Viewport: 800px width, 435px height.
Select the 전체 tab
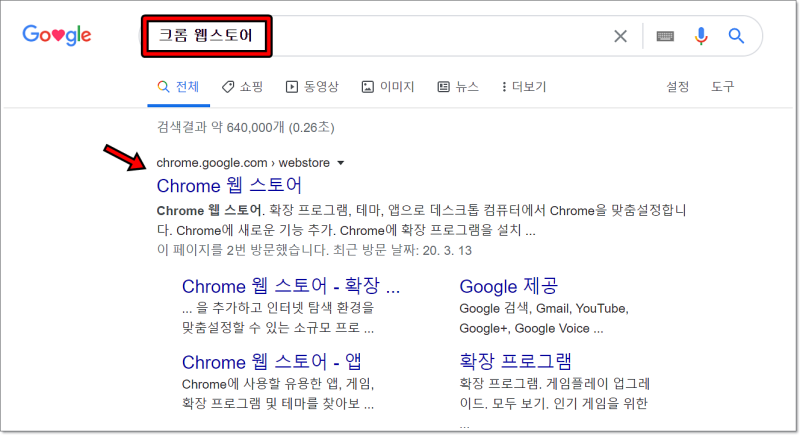point(179,87)
